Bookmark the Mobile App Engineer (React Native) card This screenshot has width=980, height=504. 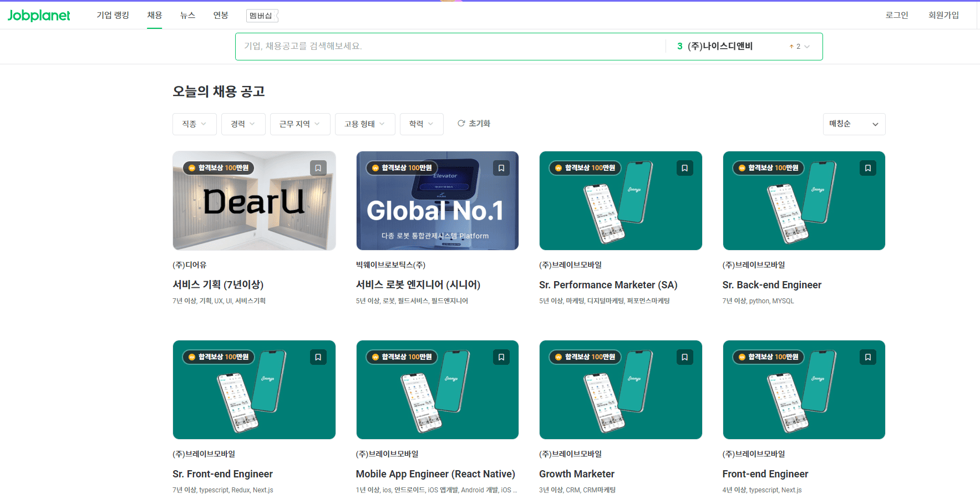coord(501,357)
